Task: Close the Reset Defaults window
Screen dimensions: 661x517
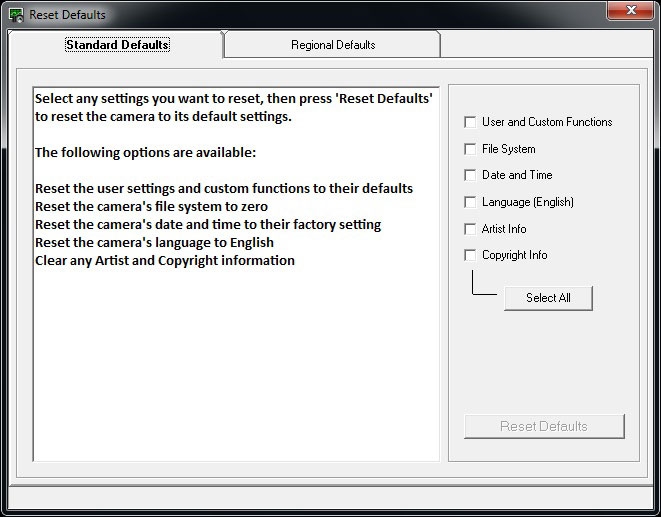Action: click(x=630, y=10)
